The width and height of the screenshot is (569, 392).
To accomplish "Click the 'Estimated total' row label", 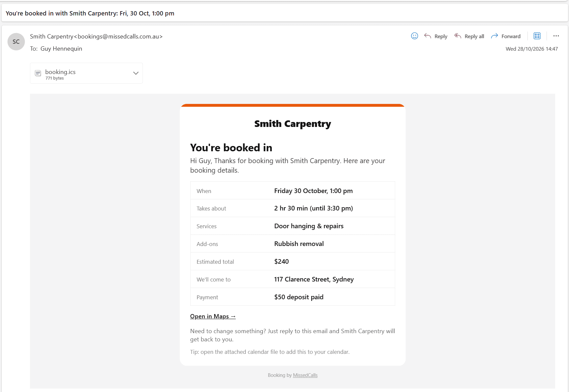I will [215, 262].
